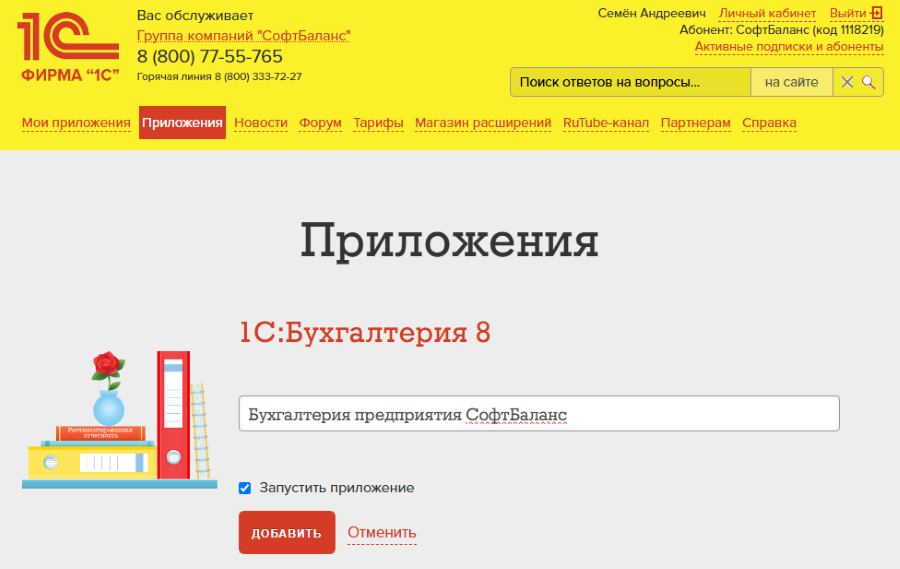Click the Горячая линия phone text

point(219,76)
